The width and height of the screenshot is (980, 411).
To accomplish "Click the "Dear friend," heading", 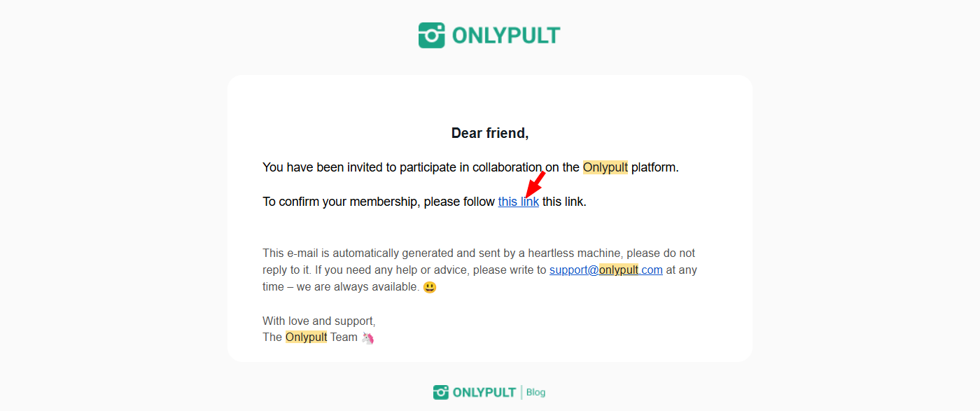I will (x=489, y=133).
